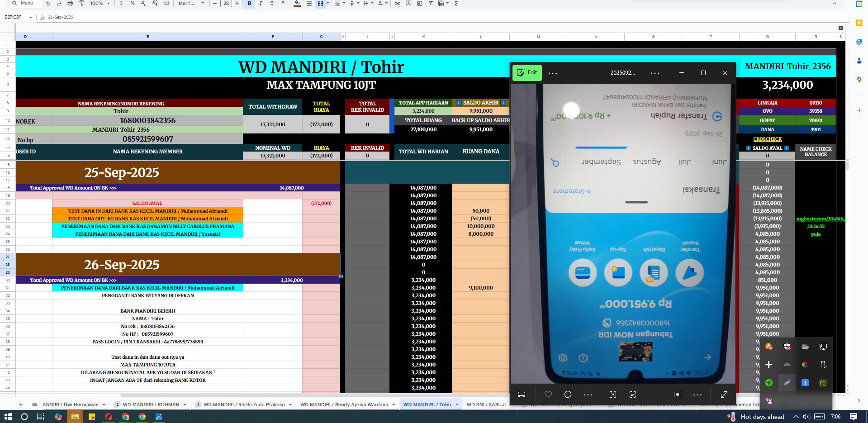Open the name box range dropdown
Screen dimensions: 868x423
[x=31, y=17]
